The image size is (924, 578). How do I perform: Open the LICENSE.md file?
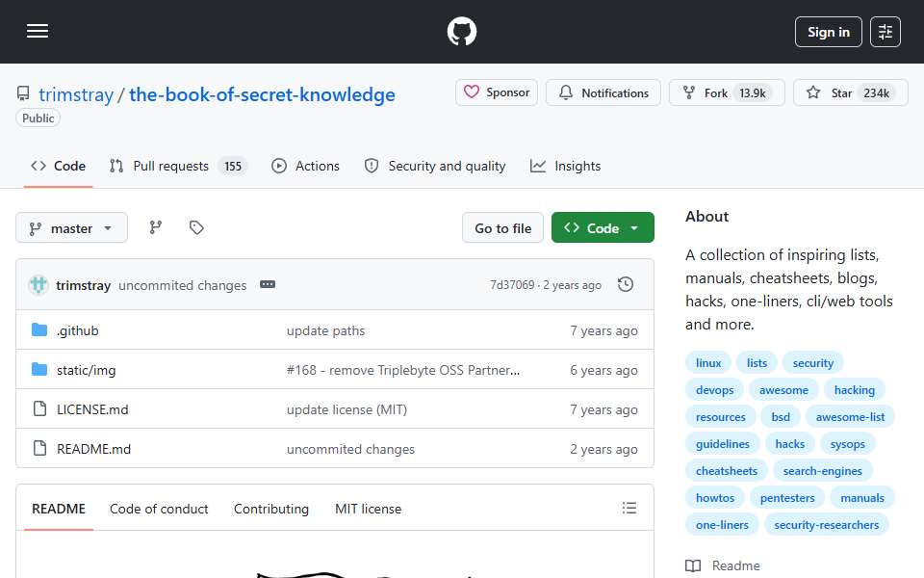pyautogui.click(x=92, y=410)
